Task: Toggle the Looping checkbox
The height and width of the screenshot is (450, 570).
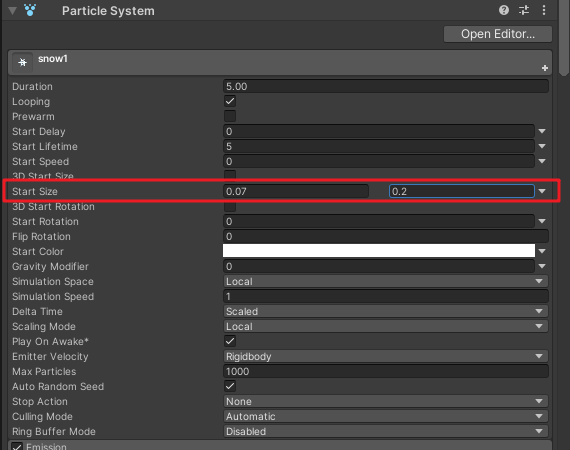Action: coord(230,101)
